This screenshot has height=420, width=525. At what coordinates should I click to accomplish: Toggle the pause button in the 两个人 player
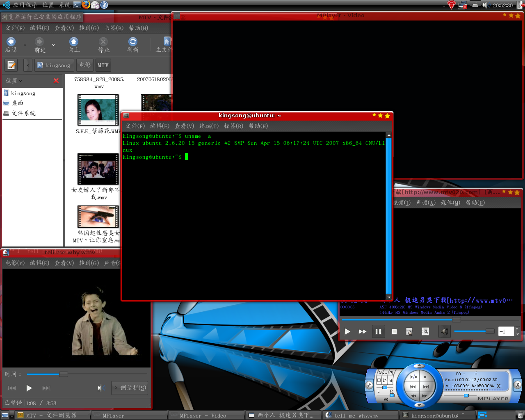[378, 331]
